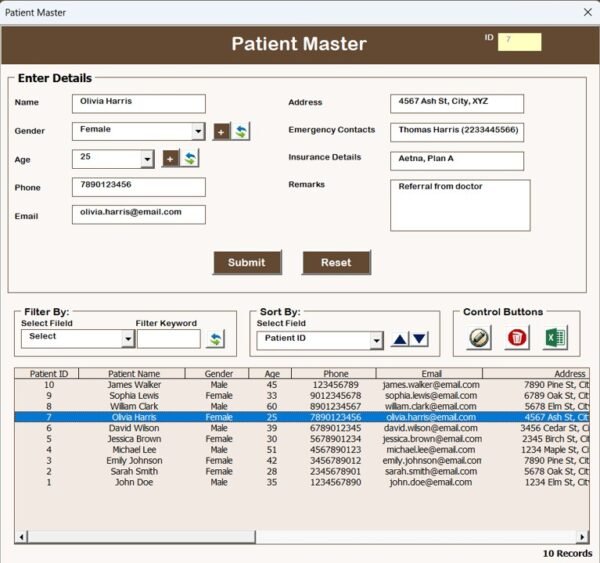This screenshot has height=563, width=600.
Task: Open the Filter By field dropdown
Action: pyautogui.click(x=128, y=339)
